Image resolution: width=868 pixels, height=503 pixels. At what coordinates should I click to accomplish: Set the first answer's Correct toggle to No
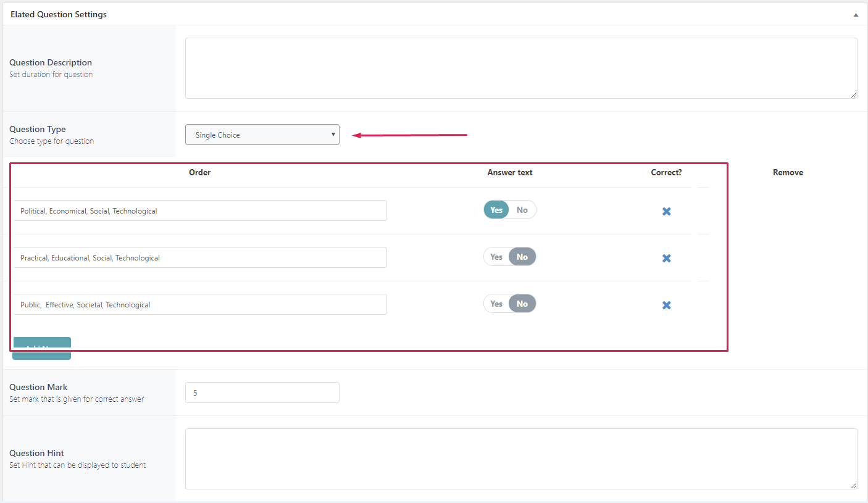click(x=522, y=209)
